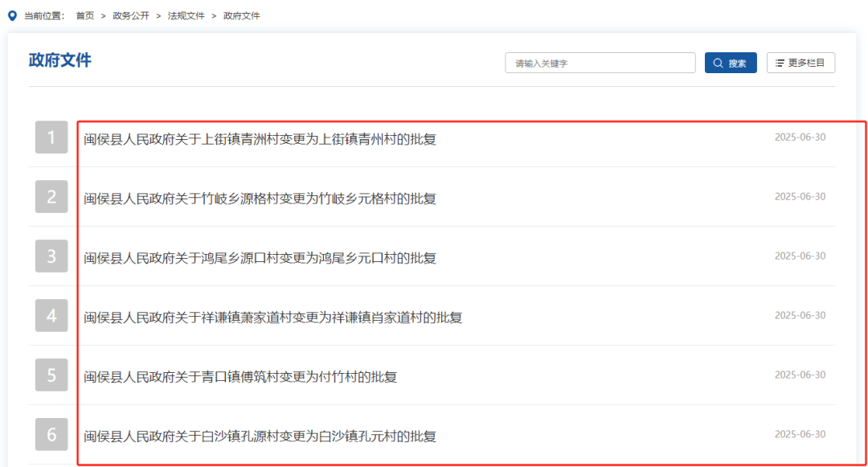Screen dimensions: 868x467
Task: Open document about 鸿尾乡源口村 renaming
Action: pos(260,258)
